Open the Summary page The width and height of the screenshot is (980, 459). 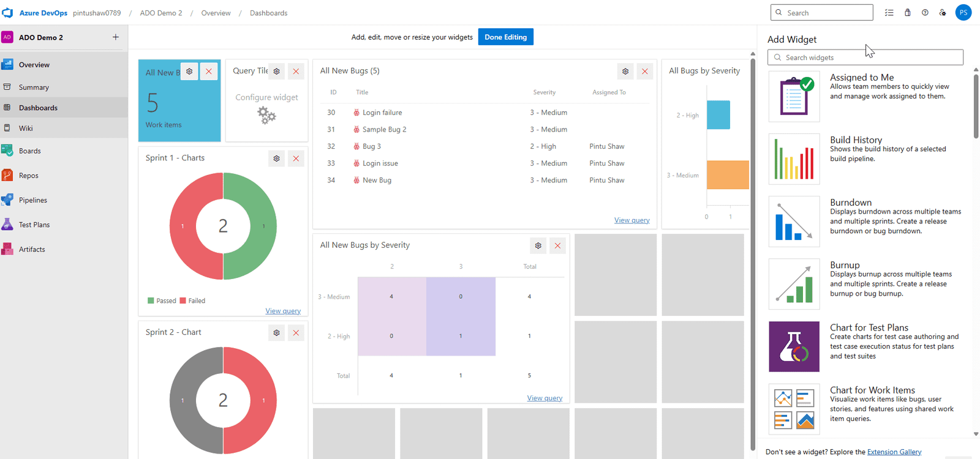tap(64, 88)
